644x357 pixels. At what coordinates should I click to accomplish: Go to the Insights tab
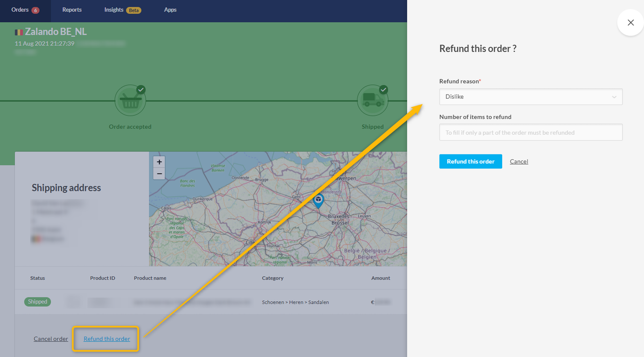(x=114, y=10)
